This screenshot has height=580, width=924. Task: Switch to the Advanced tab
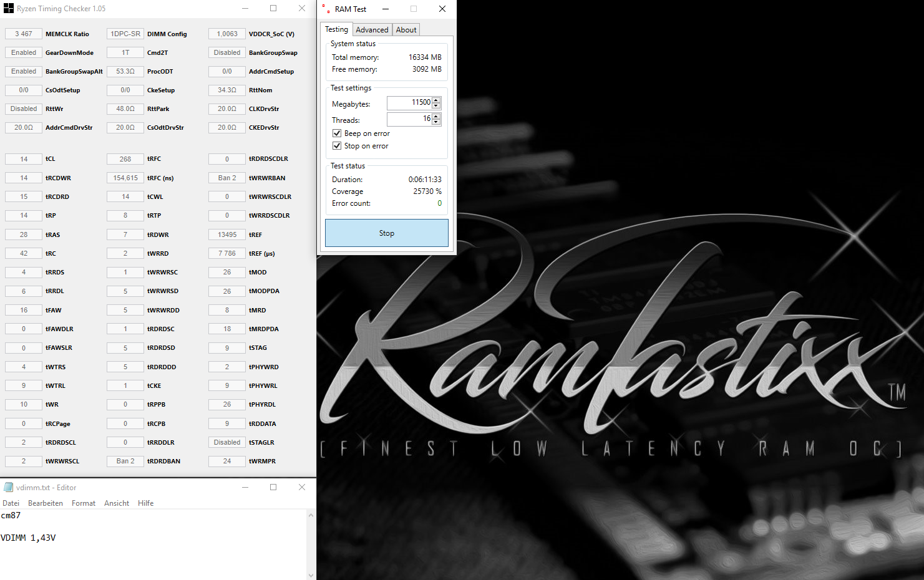click(372, 30)
